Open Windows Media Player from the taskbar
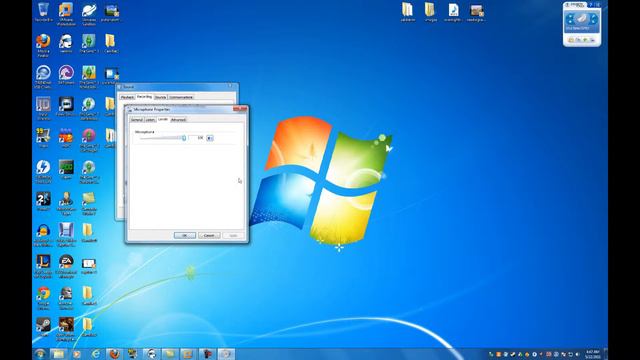 click(x=76, y=354)
